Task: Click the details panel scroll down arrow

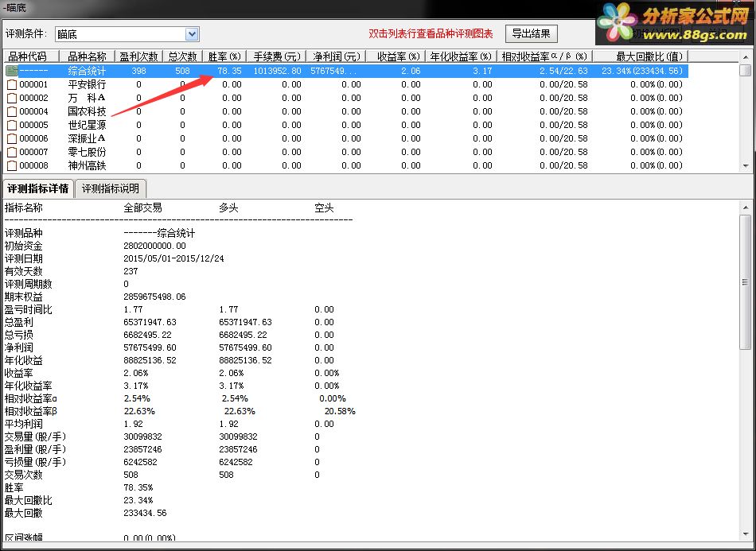Action: point(746,534)
